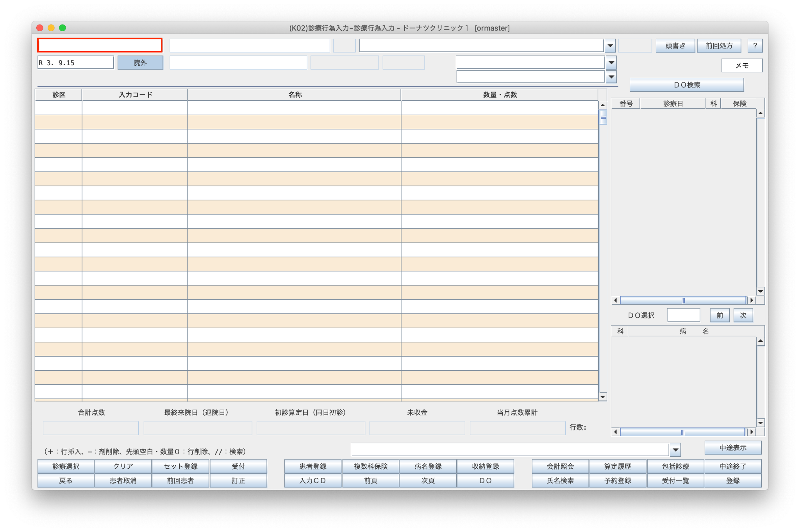
Task: Open the メモ button
Action: 741,66
